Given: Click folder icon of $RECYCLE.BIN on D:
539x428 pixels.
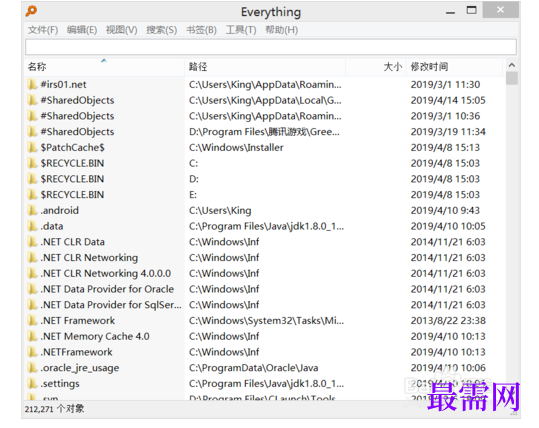Looking at the screenshot, I should point(32,179).
